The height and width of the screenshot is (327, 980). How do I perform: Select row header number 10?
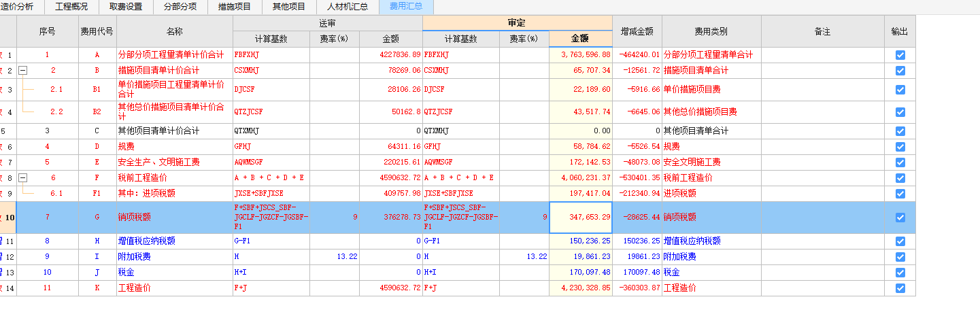click(8, 218)
